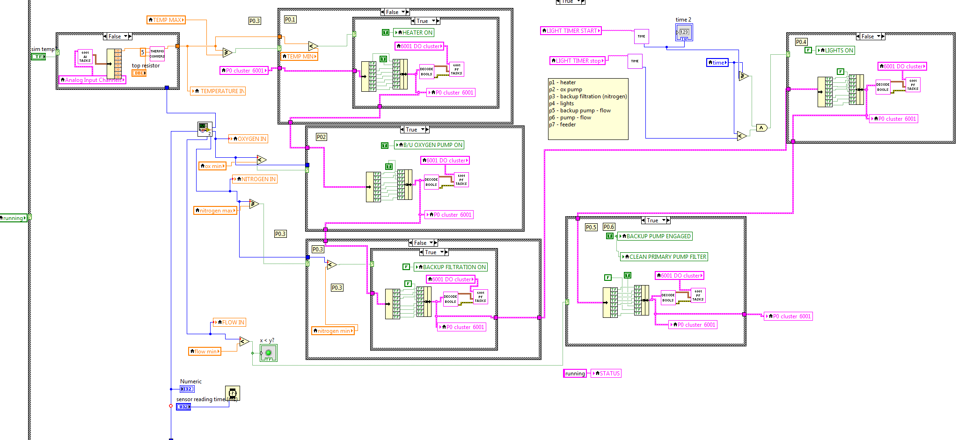Image resolution: width=980 pixels, height=440 pixels.
Task: Expand case selector of Analog Input case structure
Action: point(125,37)
